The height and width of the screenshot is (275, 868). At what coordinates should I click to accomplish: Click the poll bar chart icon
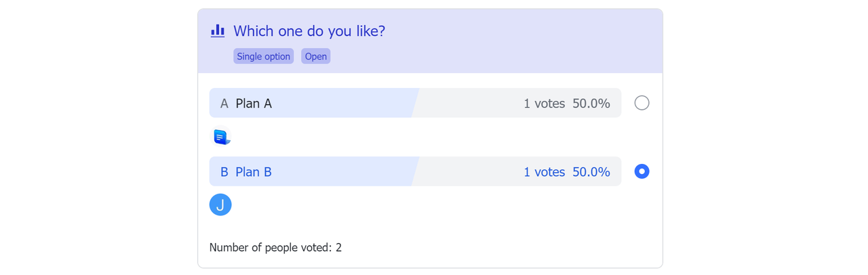click(x=218, y=30)
